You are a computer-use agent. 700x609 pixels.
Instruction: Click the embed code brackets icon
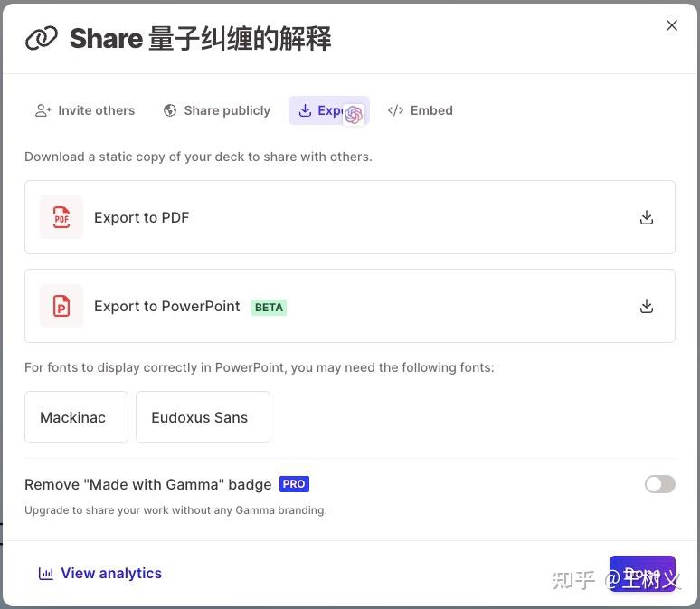click(395, 110)
